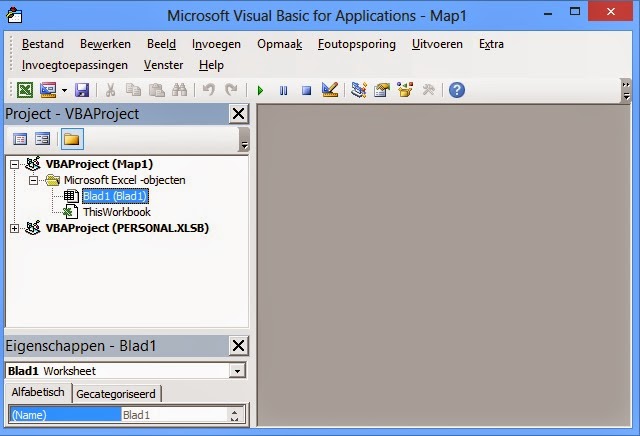This screenshot has height=436, width=640.
Task: Open the Venster menu
Action: 163,65
